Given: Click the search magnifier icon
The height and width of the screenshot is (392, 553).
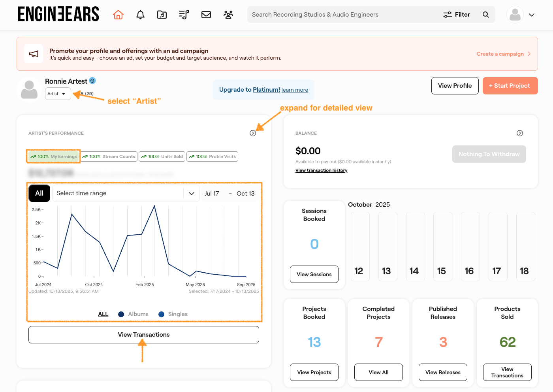Looking at the screenshot, I should (x=486, y=15).
